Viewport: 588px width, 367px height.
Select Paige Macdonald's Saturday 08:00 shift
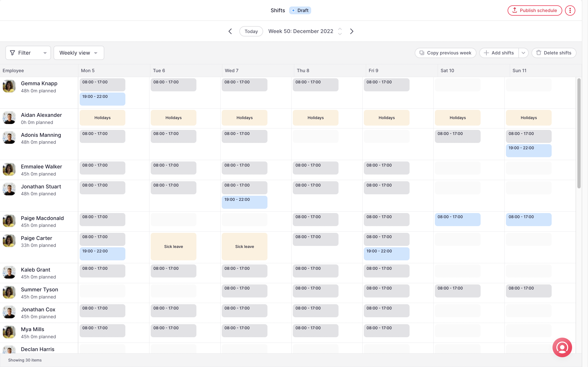458,219
